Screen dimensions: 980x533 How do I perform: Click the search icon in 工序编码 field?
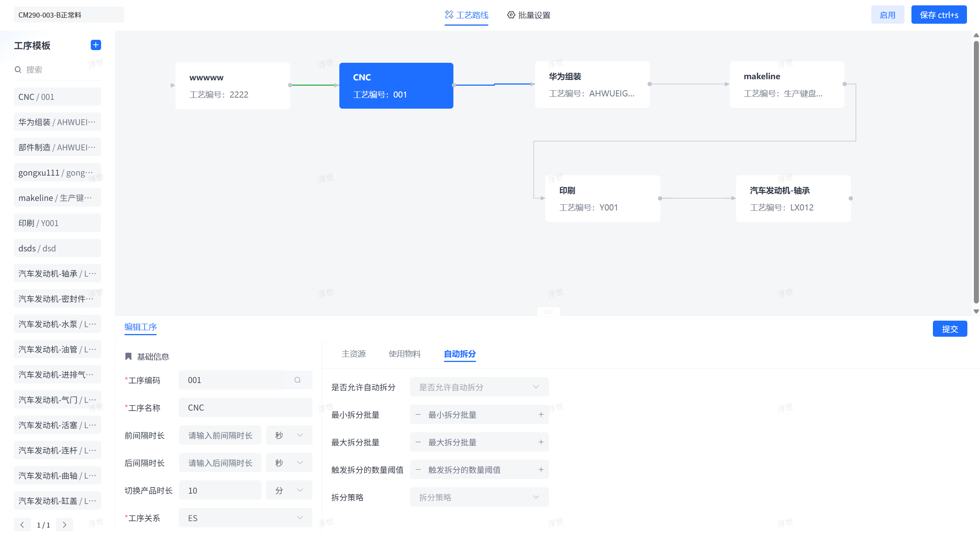tap(297, 380)
